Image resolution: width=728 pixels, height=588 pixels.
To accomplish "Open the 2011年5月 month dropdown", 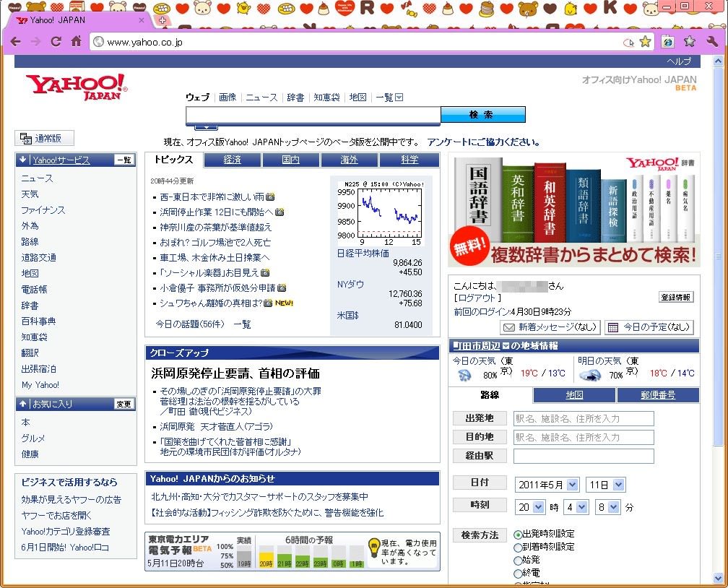I will click(x=547, y=485).
